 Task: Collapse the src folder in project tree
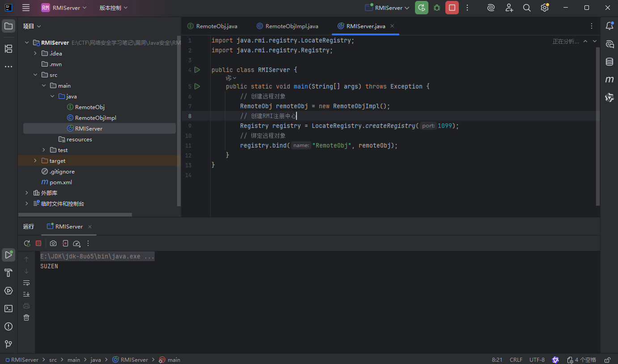pyautogui.click(x=35, y=75)
